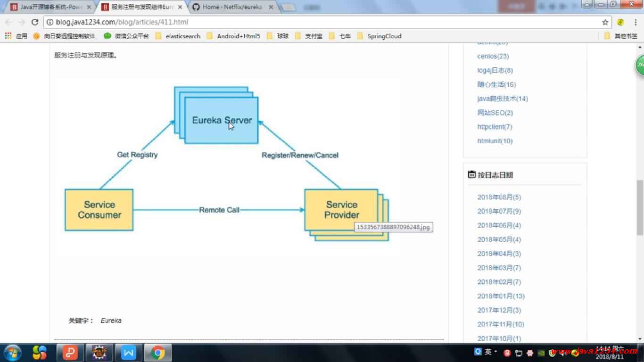
Task: Open the SpringCloud bookmark folder
Action: [x=380, y=36]
